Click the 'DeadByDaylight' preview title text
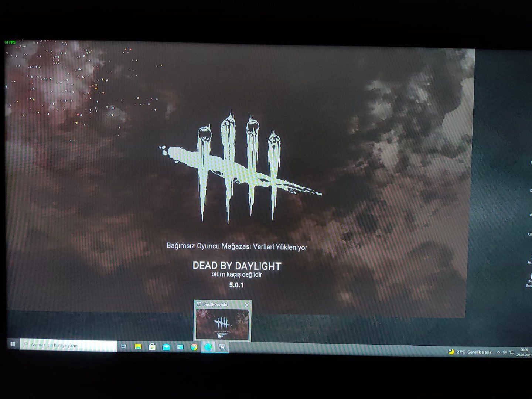532x399 pixels. [215, 304]
